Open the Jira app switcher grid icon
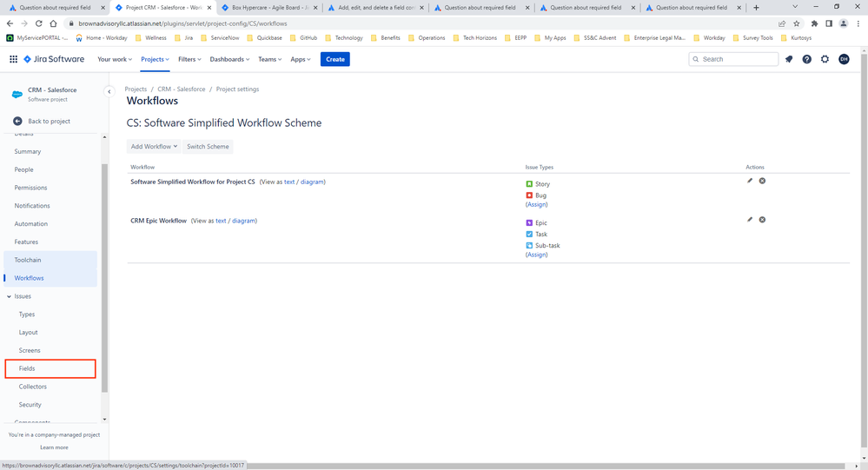This screenshot has width=868, height=470. point(13,59)
